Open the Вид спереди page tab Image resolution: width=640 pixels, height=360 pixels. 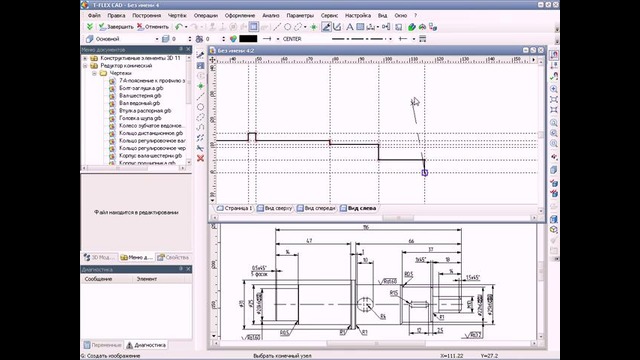[x=316, y=209]
